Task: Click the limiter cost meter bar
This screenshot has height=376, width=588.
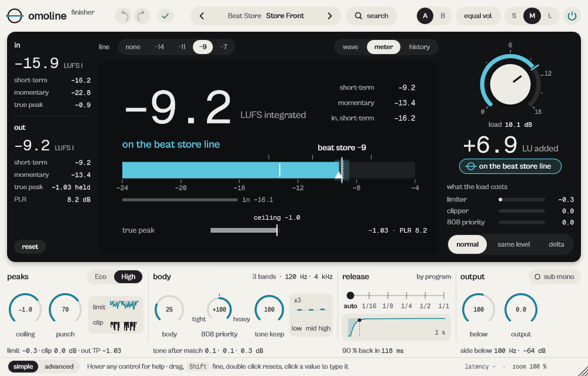Action: click(x=521, y=200)
